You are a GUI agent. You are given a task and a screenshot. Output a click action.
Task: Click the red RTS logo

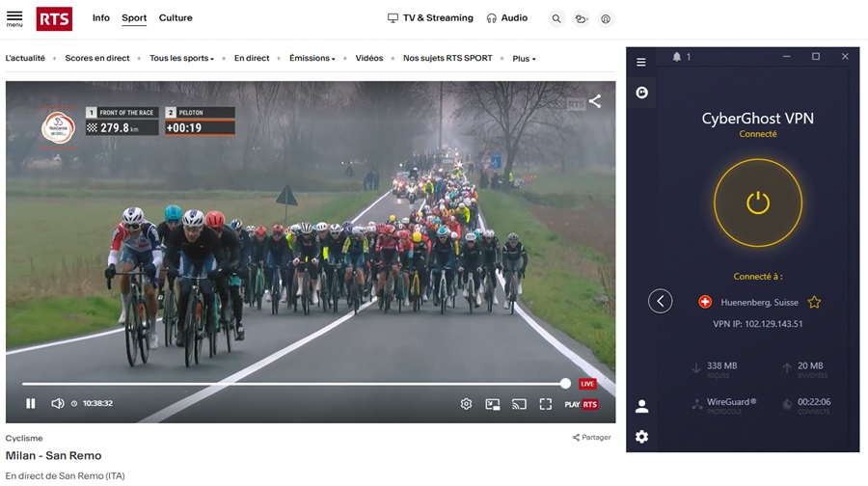coord(54,19)
